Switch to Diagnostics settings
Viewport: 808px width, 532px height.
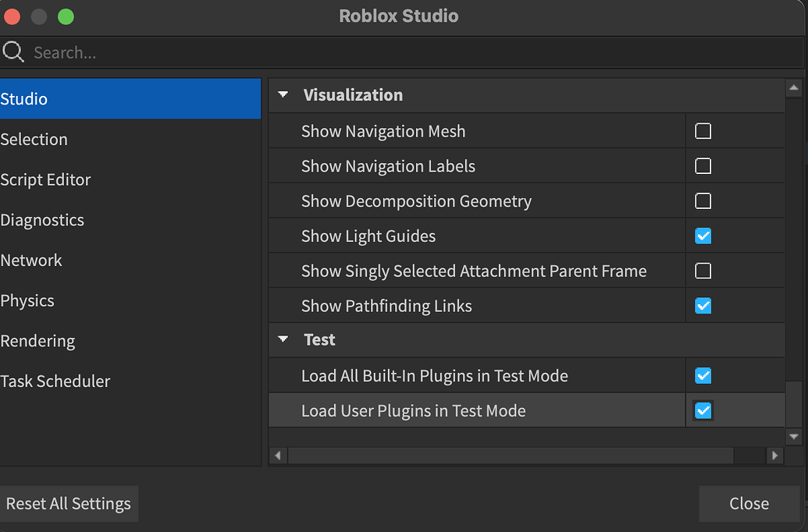[130, 220]
